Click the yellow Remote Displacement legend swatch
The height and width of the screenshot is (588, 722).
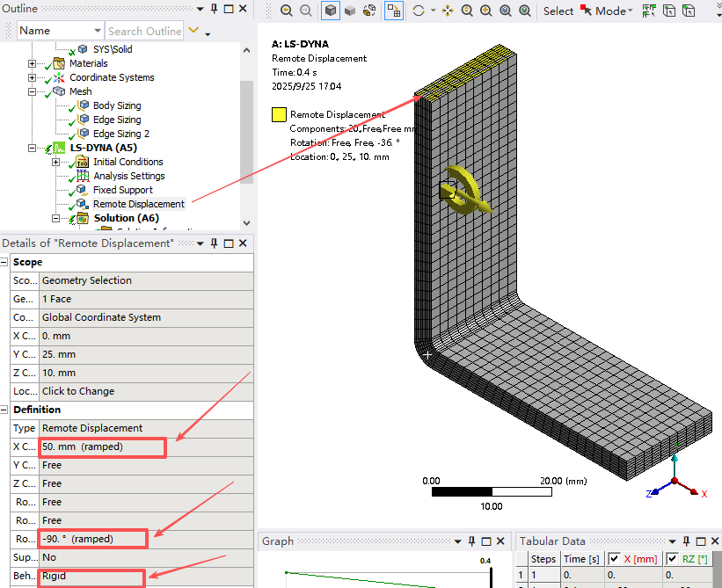[279, 114]
